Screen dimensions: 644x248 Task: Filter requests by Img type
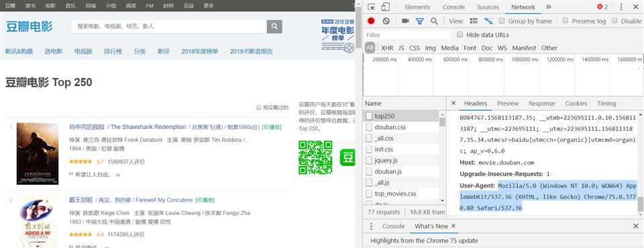pyautogui.click(x=431, y=48)
